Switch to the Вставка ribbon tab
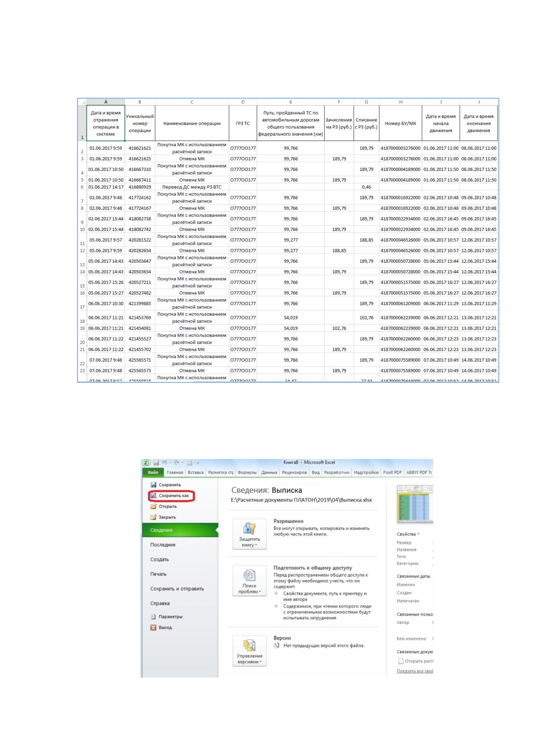The image size is (535, 756). pyautogui.click(x=196, y=472)
